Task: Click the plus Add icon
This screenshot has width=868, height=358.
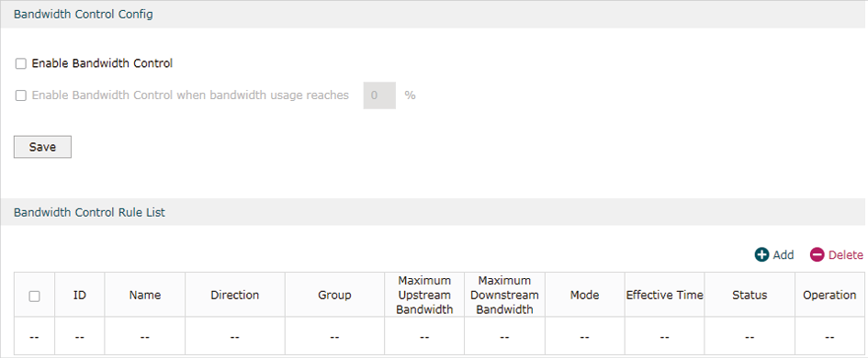Action: (761, 255)
